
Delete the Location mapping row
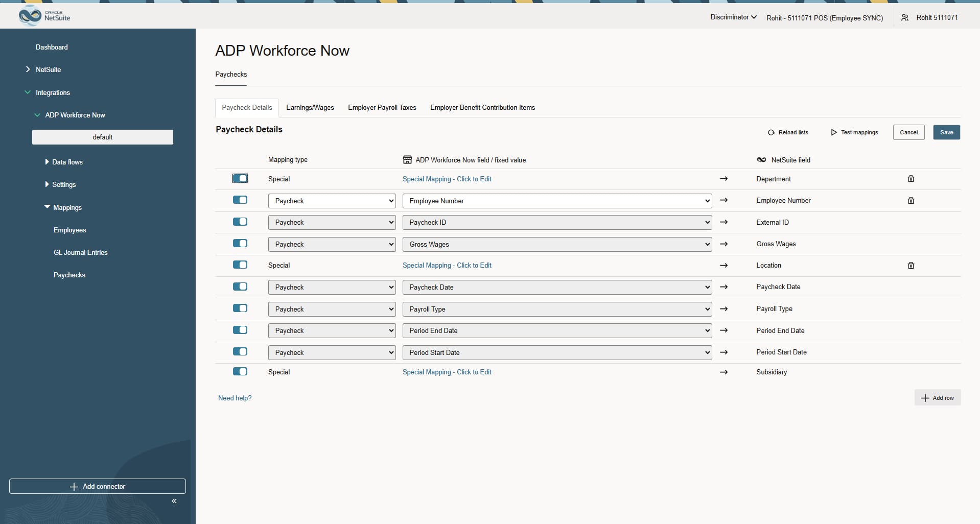click(911, 266)
